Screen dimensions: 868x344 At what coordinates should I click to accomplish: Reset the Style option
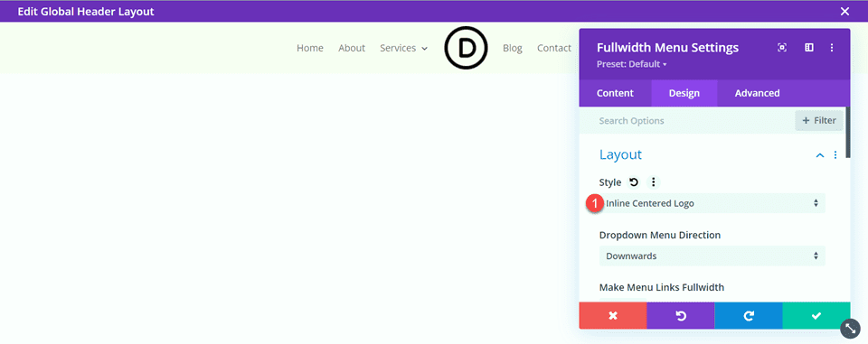(x=634, y=182)
